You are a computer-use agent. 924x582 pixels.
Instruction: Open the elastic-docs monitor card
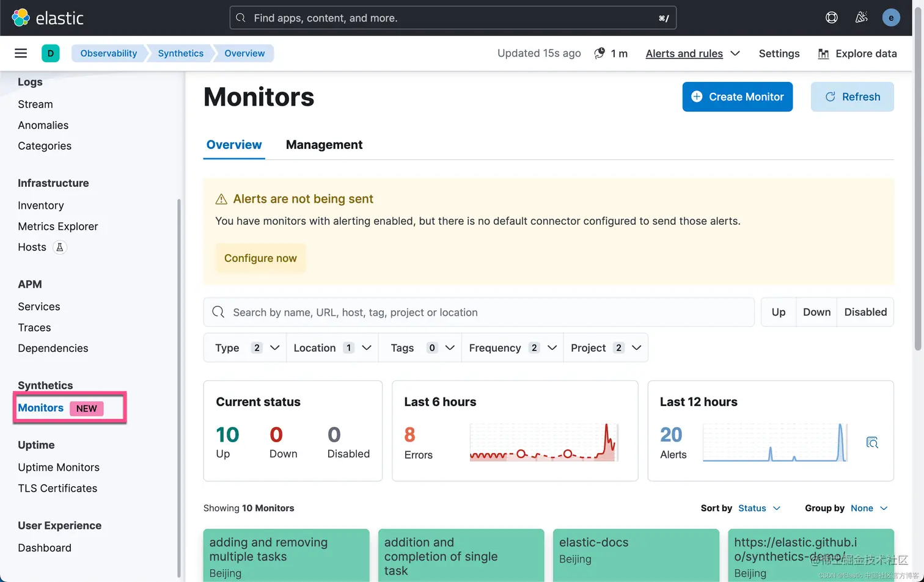click(x=636, y=555)
